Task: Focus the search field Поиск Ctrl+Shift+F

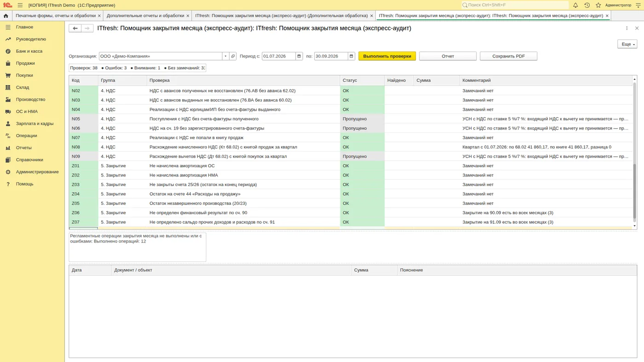Action: click(515, 5)
